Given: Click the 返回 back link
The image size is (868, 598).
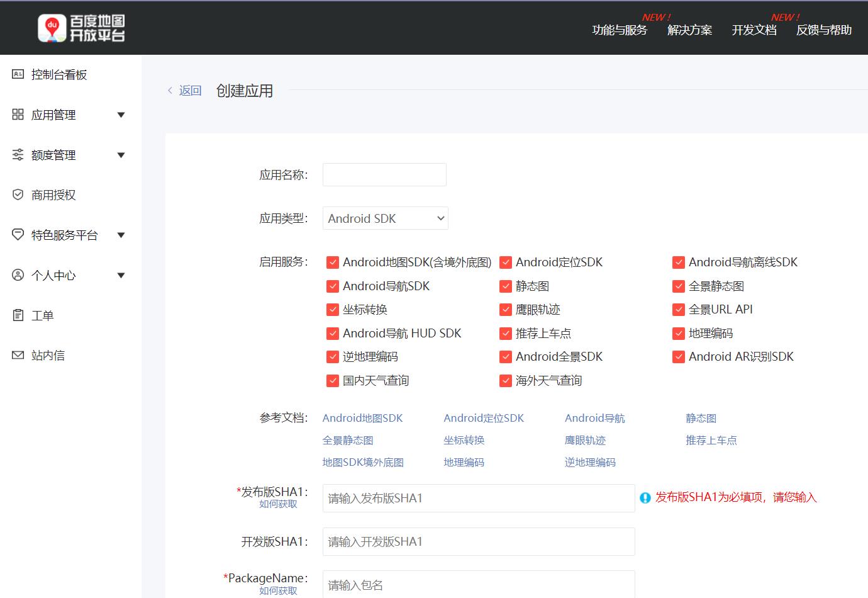Looking at the screenshot, I should coord(190,91).
